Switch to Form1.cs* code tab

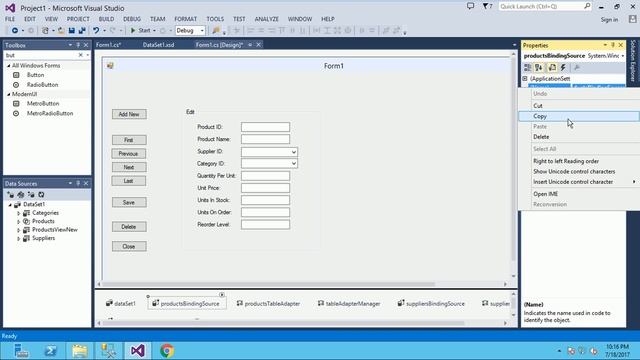coord(108,45)
